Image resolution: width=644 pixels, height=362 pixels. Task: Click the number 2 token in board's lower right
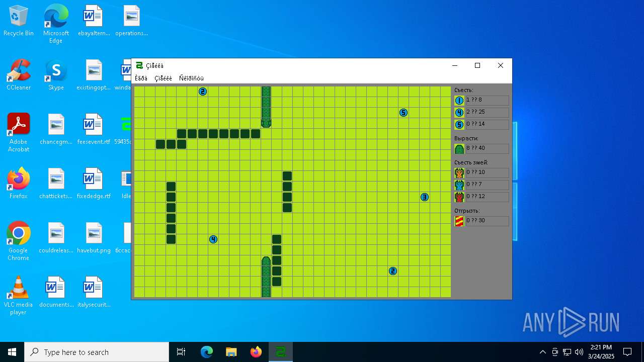pos(393,271)
